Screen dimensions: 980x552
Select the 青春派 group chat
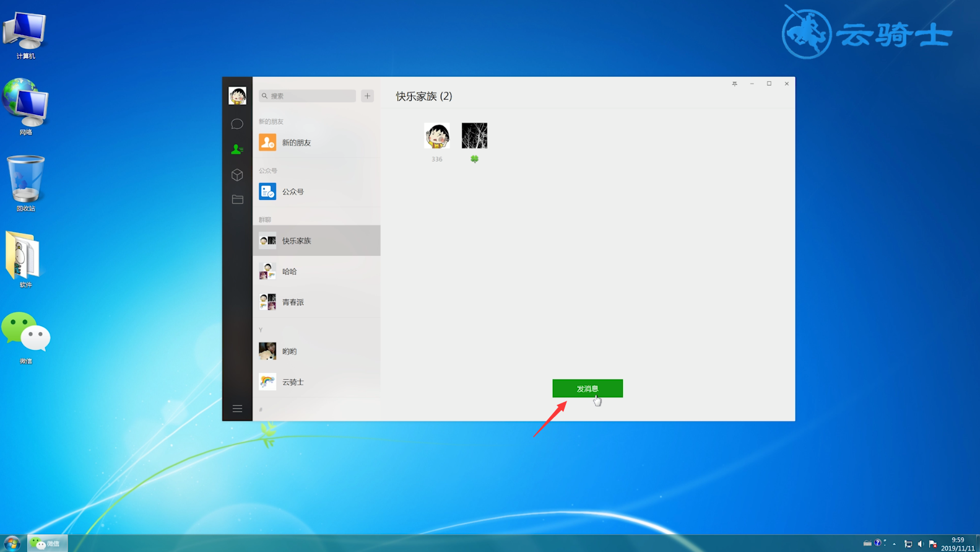coord(316,302)
